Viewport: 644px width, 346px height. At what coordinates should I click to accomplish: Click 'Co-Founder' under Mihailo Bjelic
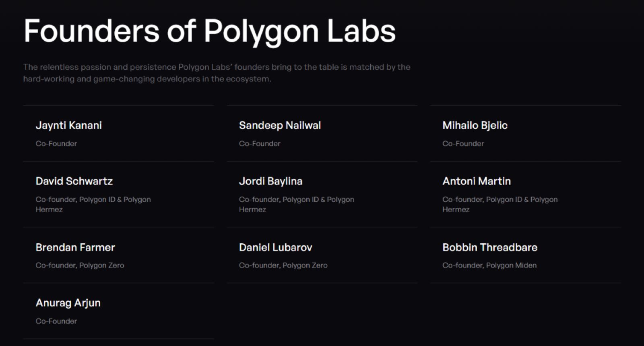463,143
